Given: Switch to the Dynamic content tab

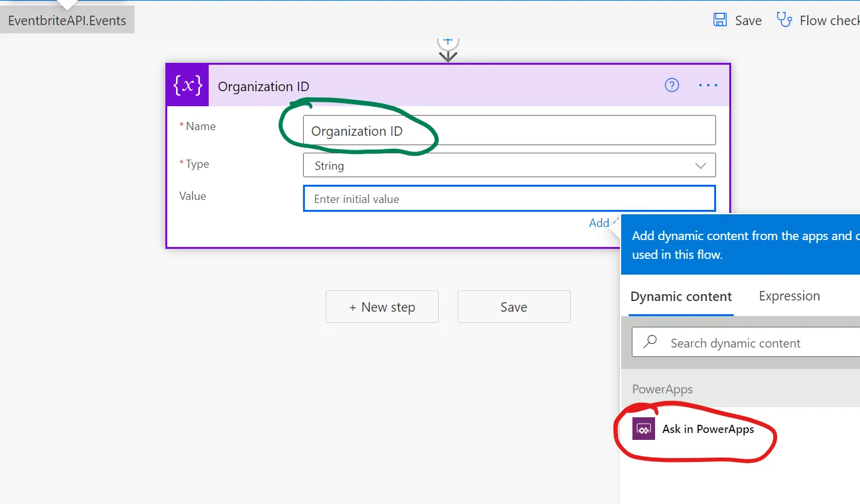Looking at the screenshot, I should coord(681,297).
